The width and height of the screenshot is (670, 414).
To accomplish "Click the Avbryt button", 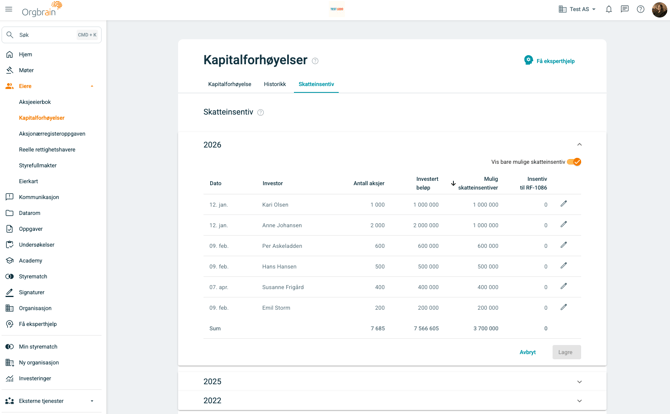I will (x=527, y=352).
